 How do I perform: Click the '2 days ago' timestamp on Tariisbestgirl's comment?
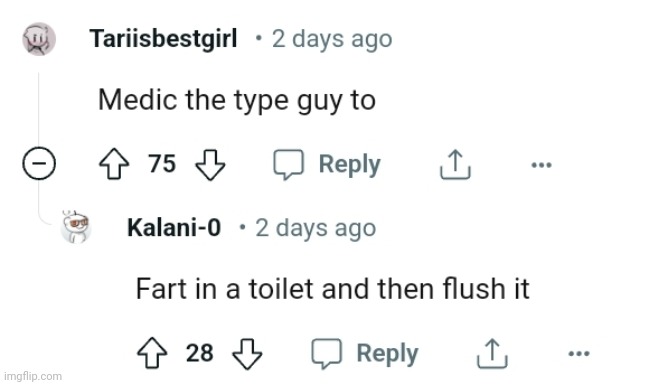click(332, 39)
